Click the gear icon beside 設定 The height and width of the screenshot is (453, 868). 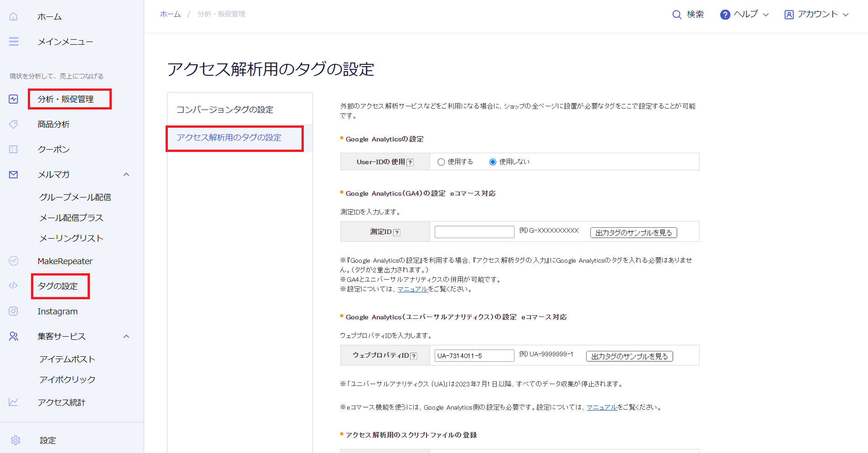pos(16,440)
